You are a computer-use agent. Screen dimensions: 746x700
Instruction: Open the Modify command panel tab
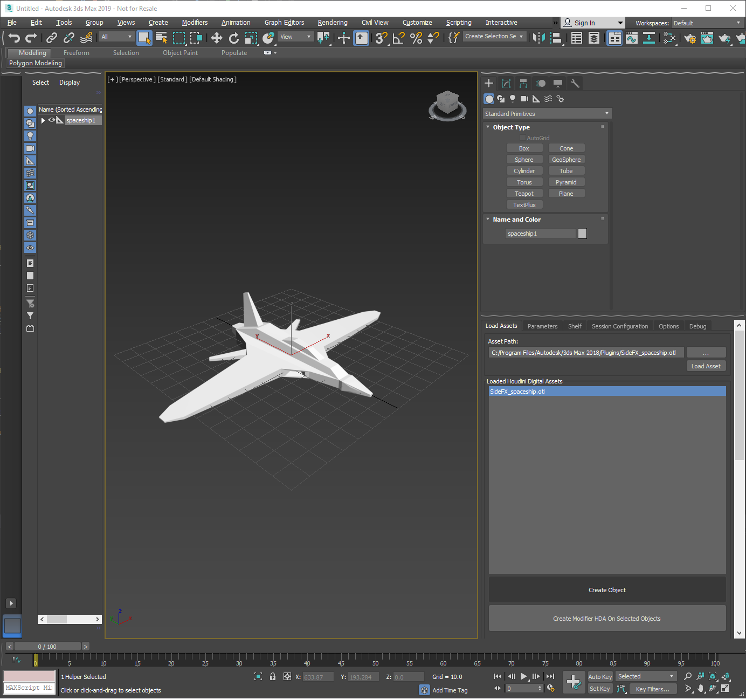(x=506, y=83)
